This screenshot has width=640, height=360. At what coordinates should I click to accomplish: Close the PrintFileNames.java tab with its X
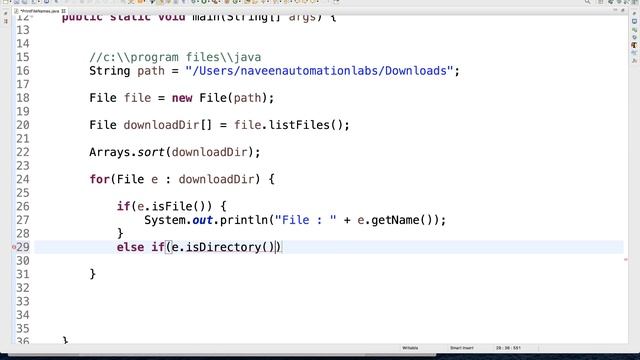pos(64,11)
